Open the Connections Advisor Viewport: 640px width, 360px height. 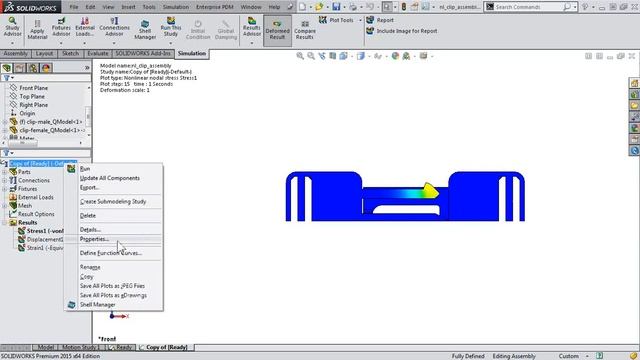click(114, 27)
